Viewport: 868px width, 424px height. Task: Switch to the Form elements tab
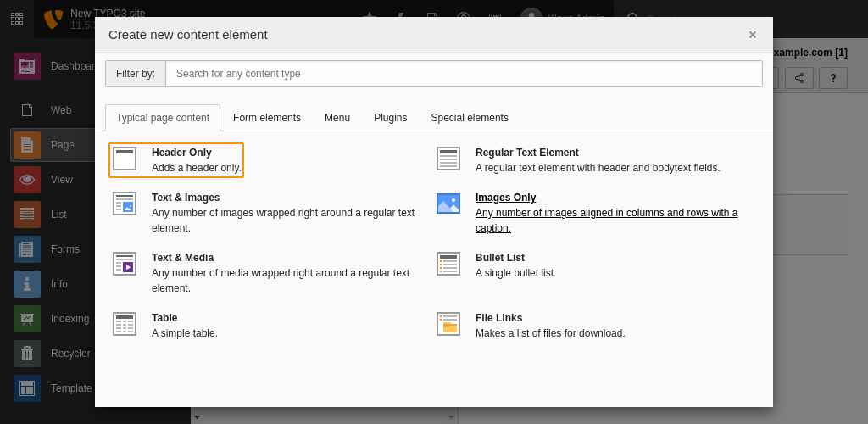coord(267,118)
